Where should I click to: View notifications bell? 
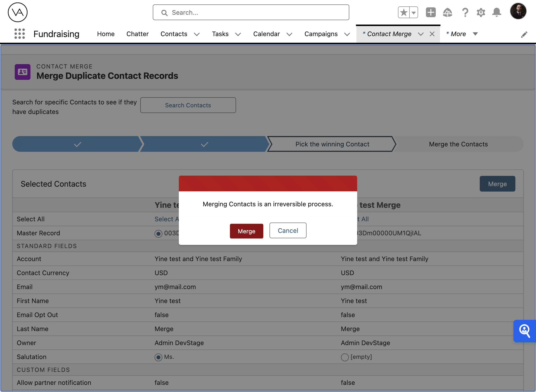click(x=497, y=12)
